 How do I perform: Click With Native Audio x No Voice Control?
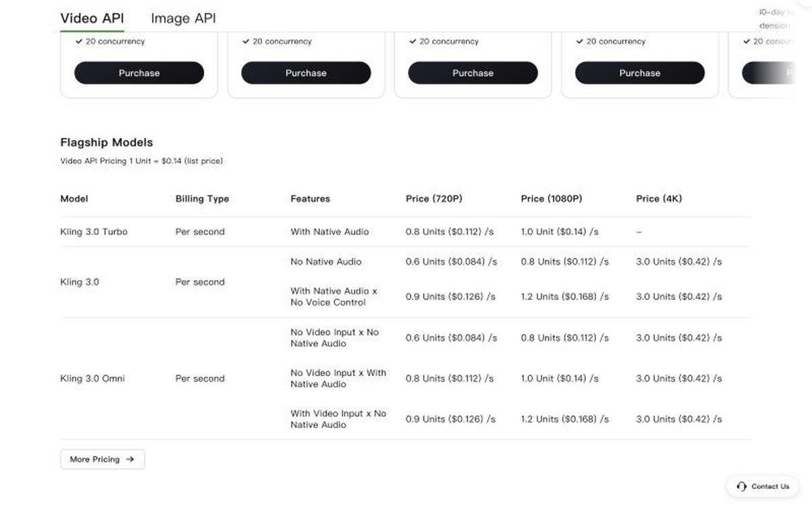point(334,297)
